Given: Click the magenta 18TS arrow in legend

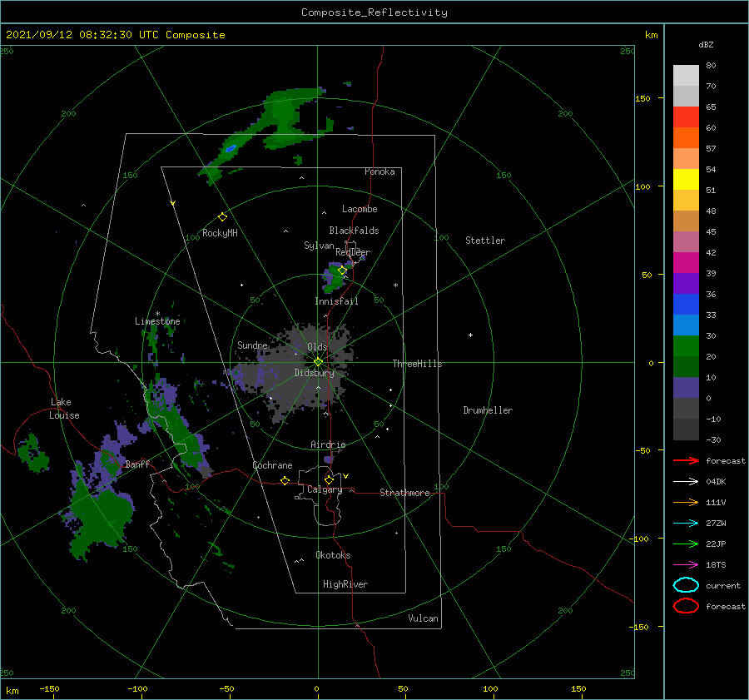Looking at the screenshot, I should (686, 565).
